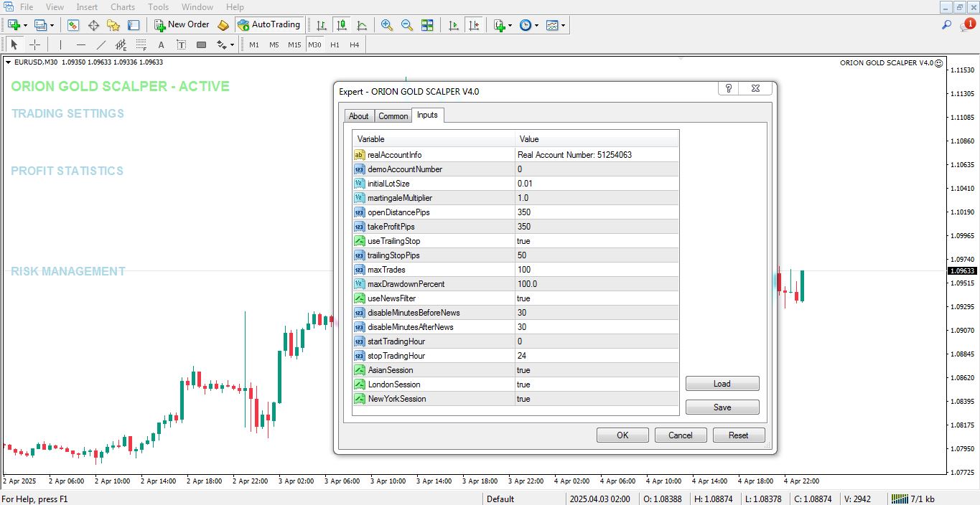Toggle chart auto scroll icon

point(453,25)
